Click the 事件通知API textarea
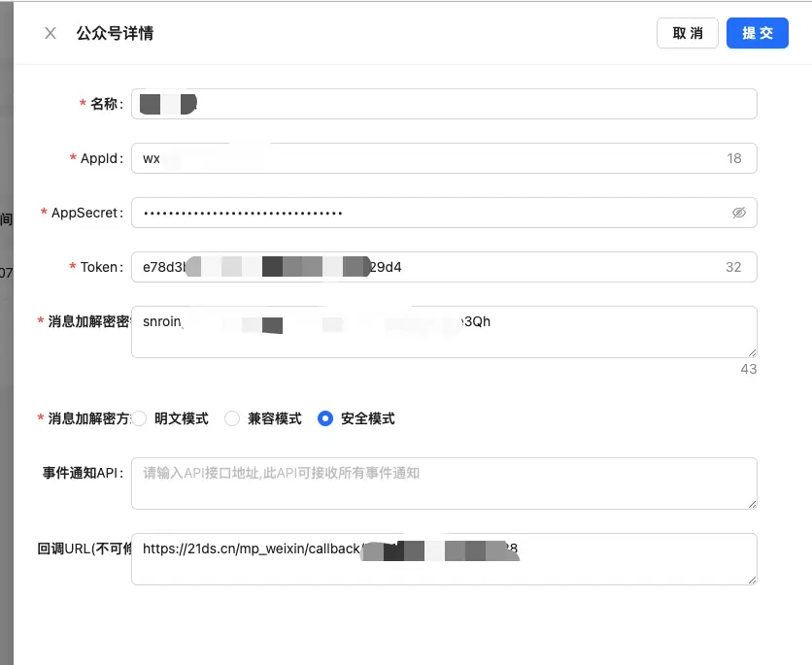The height and width of the screenshot is (665, 812). point(444,483)
